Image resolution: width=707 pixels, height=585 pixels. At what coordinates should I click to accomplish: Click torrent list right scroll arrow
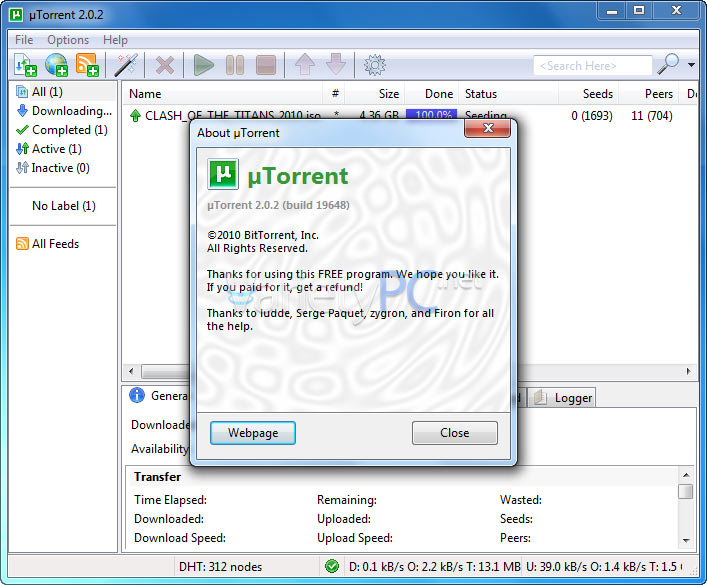tap(689, 371)
